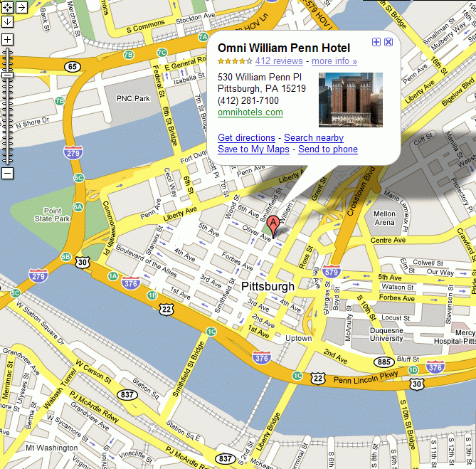The image size is (476, 469).
Task: Select the red A location marker
Action: [273, 226]
